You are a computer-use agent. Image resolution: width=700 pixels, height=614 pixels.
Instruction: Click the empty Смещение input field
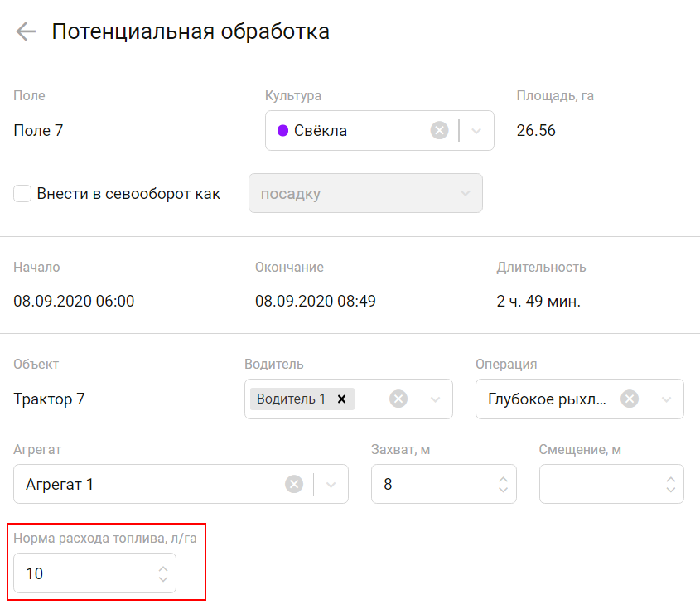click(x=596, y=484)
